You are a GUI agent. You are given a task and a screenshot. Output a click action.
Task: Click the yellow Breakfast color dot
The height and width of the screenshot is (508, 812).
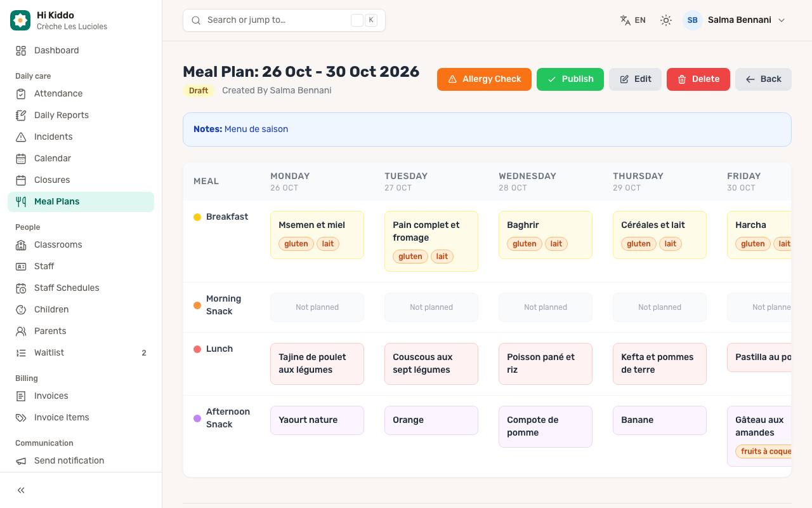(197, 217)
